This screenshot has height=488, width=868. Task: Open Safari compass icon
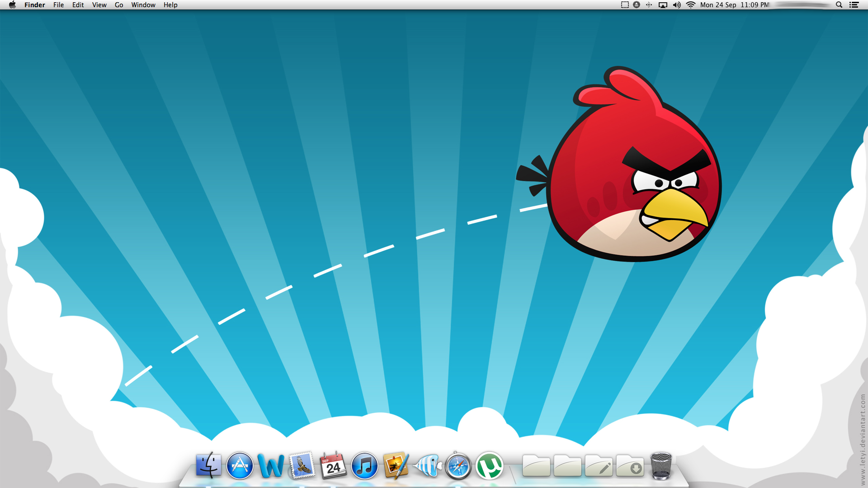coord(458,466)
